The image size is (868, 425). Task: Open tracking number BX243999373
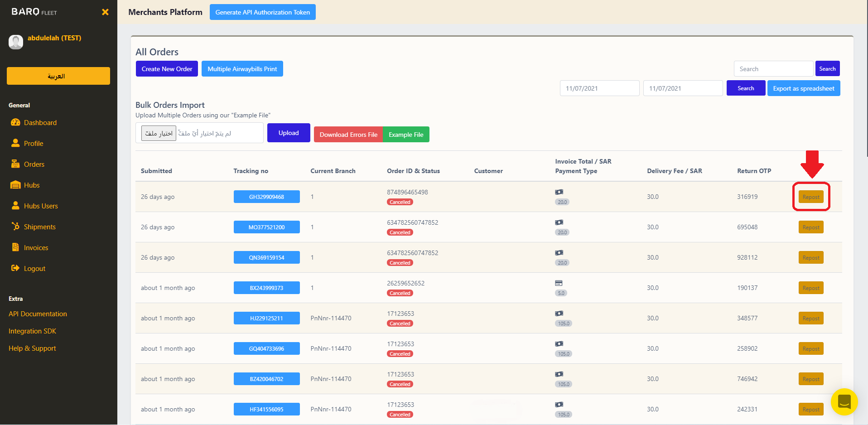coord(266,288)
